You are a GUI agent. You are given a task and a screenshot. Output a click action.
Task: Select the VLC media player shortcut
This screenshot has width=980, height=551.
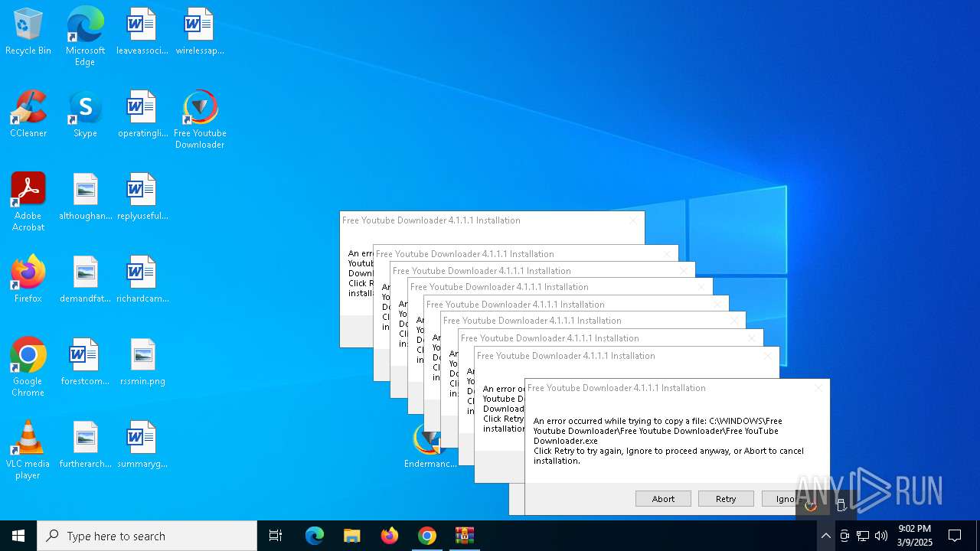28,449
